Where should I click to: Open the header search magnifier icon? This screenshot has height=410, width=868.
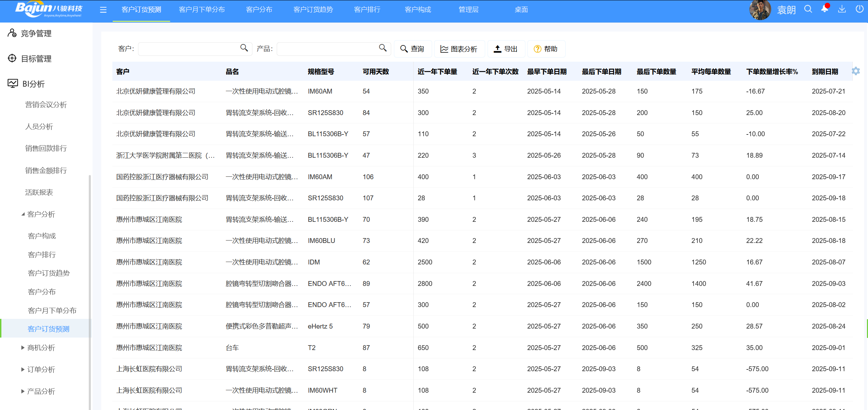pyautogui.click(x=808, y=9)
